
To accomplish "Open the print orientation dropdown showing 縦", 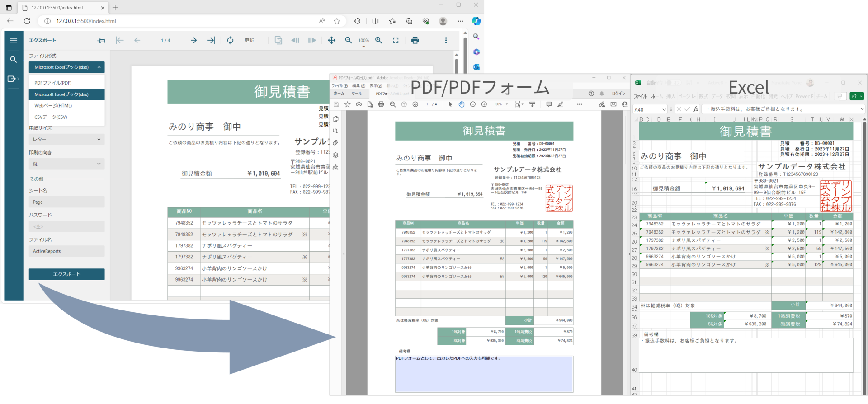I will 67,164.
